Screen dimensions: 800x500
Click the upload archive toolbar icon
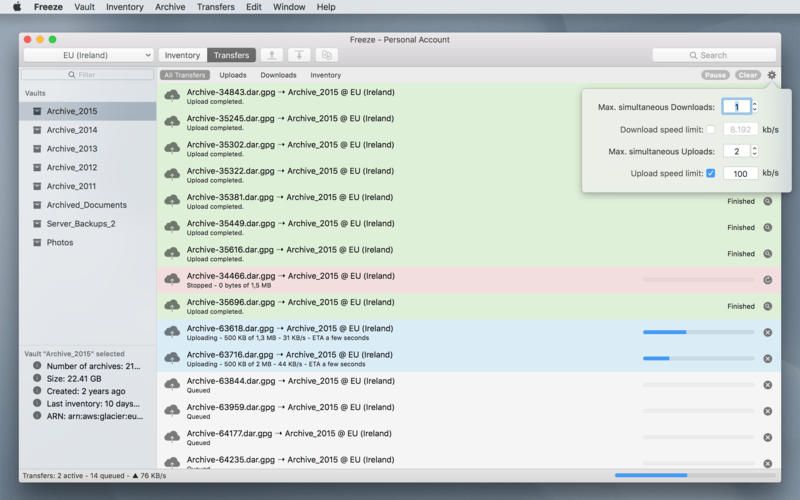click(x=272, y=55)
